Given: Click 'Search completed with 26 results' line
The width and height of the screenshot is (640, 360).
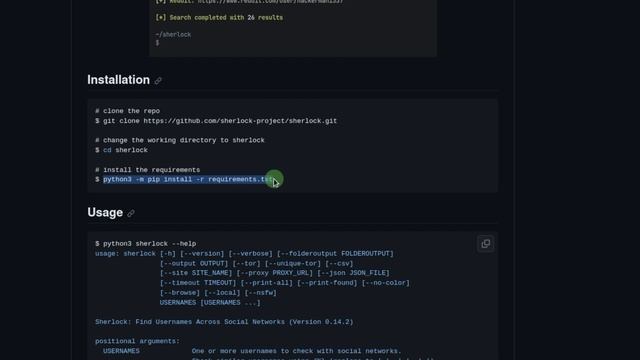Looking at the screenshot, I should (219, 18).
